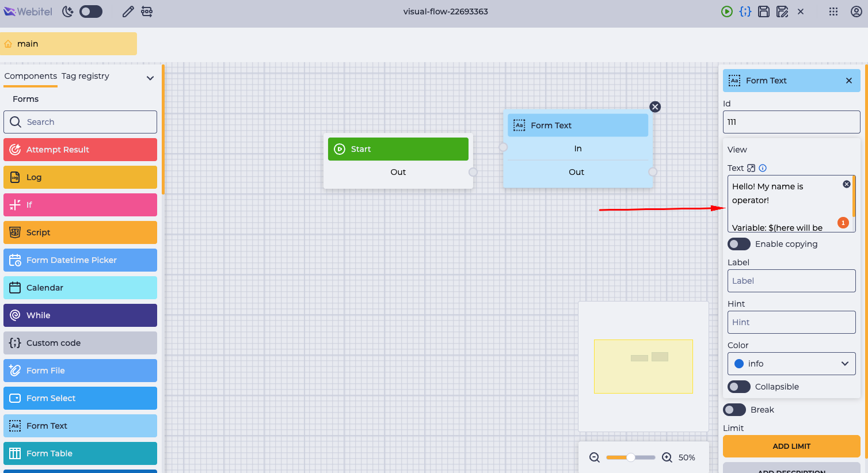Click the While component icon
The width and height of the screenshot is (868, 473).
pos(15,315)
